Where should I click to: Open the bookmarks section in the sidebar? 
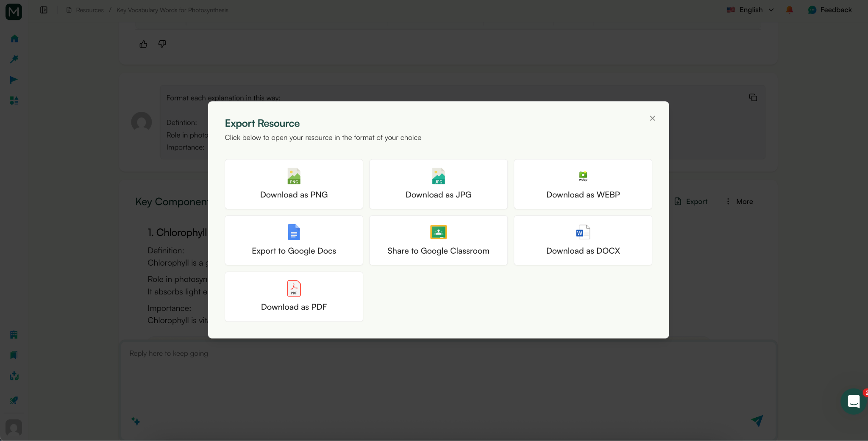(x=14, y=355)
